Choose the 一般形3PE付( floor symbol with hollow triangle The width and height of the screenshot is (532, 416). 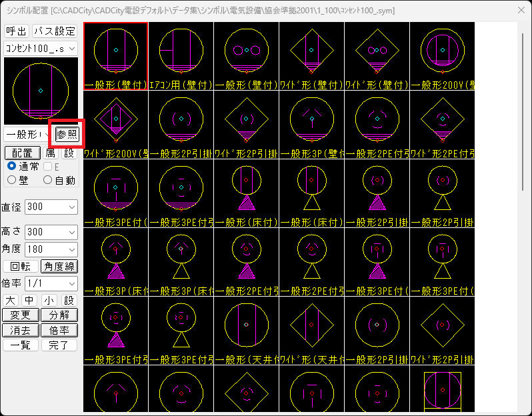click(x=442, y=262)
